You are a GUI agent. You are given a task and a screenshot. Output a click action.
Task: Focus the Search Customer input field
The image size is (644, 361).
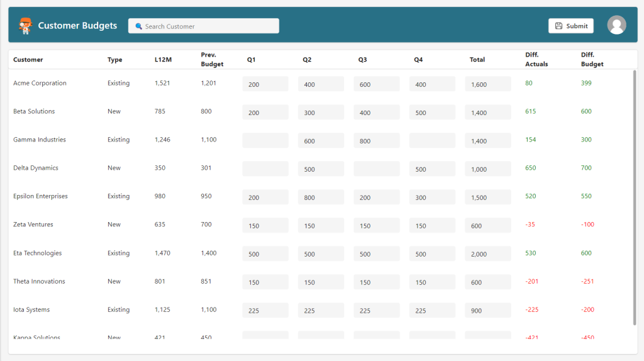(x=208, y=26)
